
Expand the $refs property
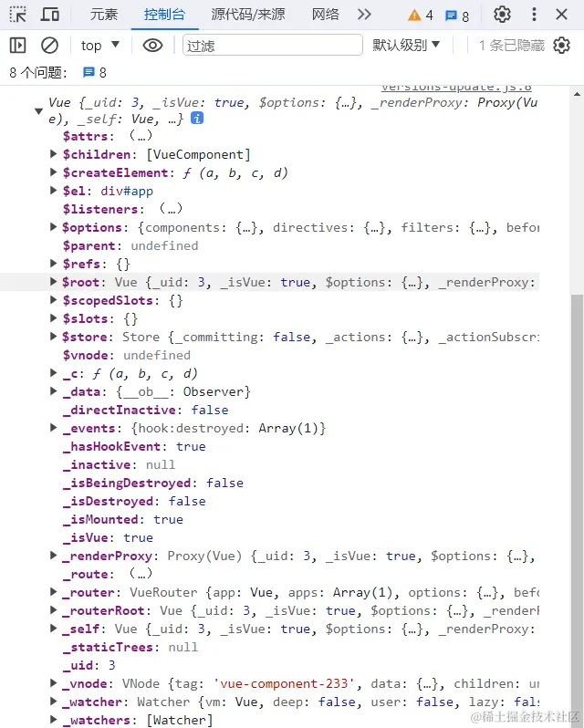click(x=54, y=264)
